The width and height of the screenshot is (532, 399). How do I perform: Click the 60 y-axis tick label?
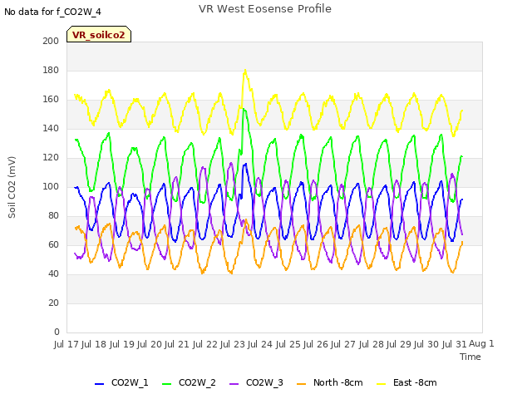53,244
